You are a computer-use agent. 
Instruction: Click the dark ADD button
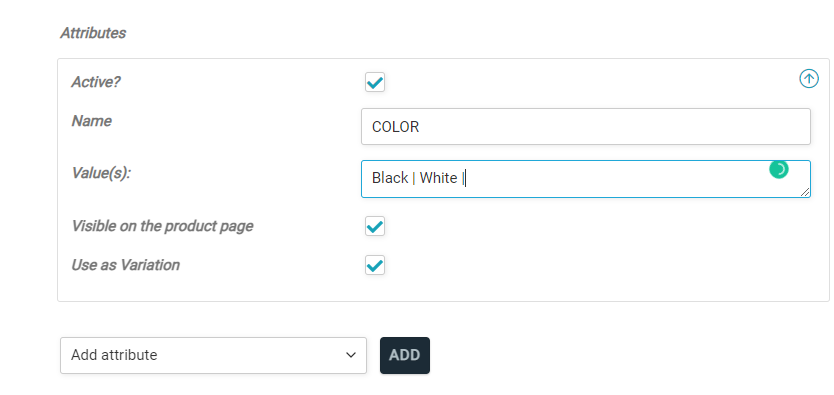405,355
